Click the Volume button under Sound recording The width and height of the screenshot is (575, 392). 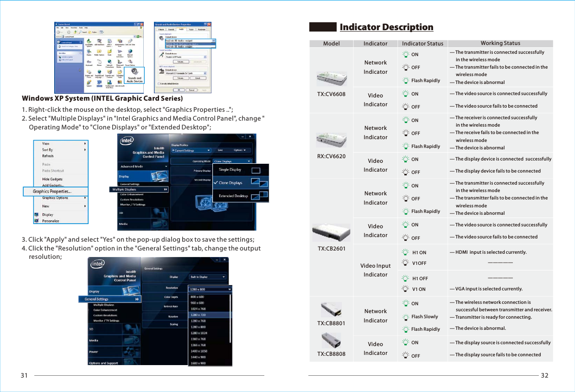click(x=182, y=61)
